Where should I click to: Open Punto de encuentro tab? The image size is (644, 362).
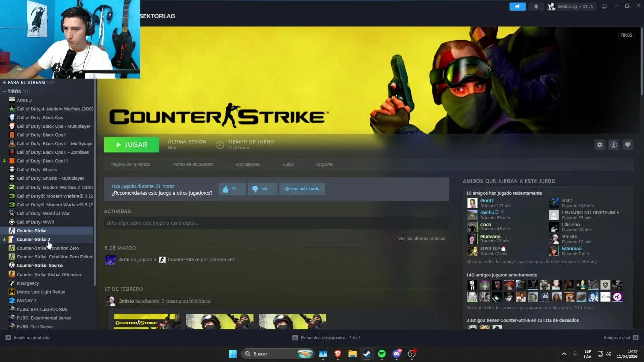pyautogui.click(x=193, y=164)
